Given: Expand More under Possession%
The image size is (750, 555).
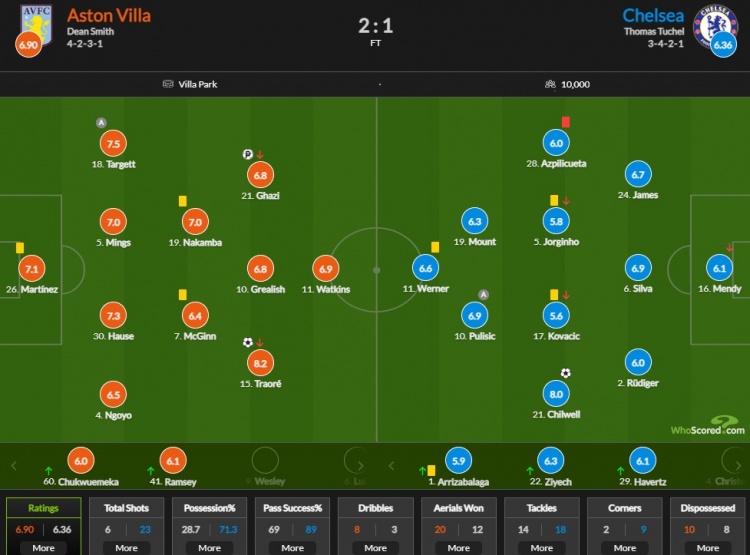Looking at the screenshot, I should coord(209,547).
